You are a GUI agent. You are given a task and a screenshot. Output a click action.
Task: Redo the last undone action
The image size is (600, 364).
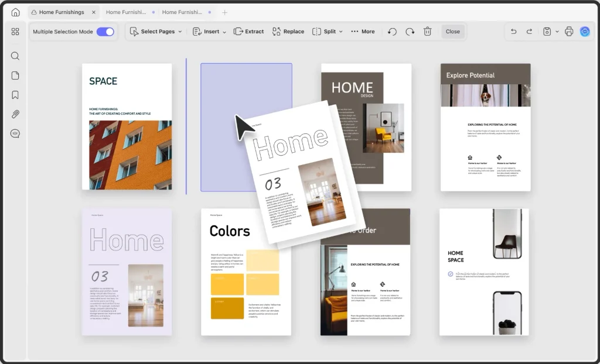point(529,32)
